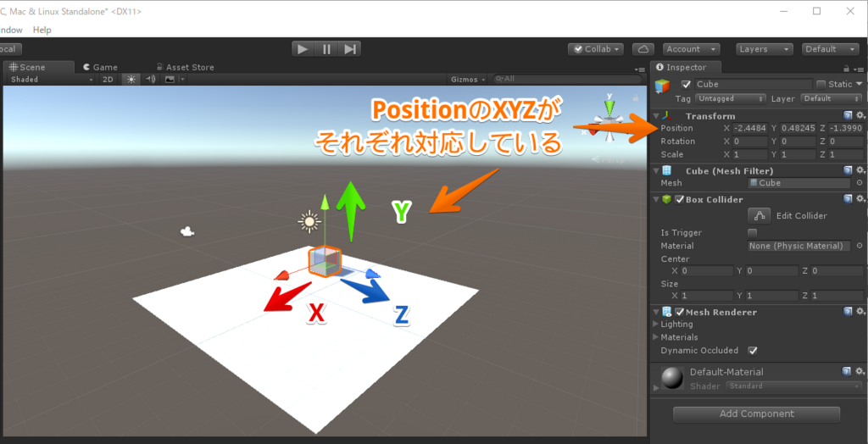The image size is (868, 444).
Task: Open the Inspector panel options menu
Action: [860, 69]
